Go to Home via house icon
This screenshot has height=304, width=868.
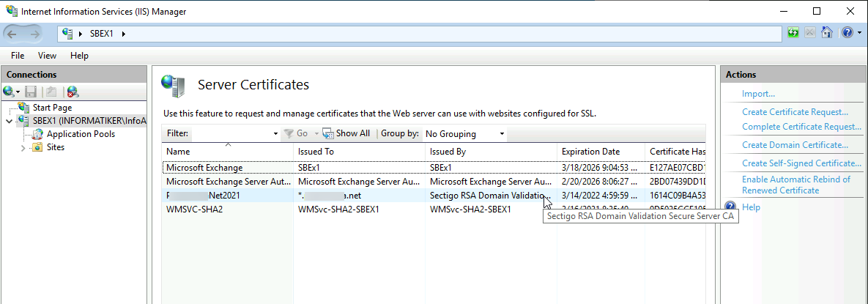[826, 33]
